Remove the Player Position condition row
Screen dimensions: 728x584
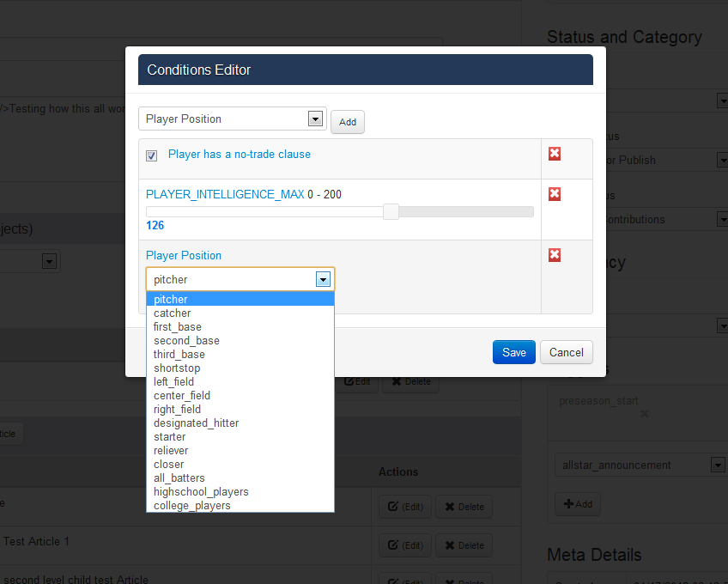tap(555, 255)
